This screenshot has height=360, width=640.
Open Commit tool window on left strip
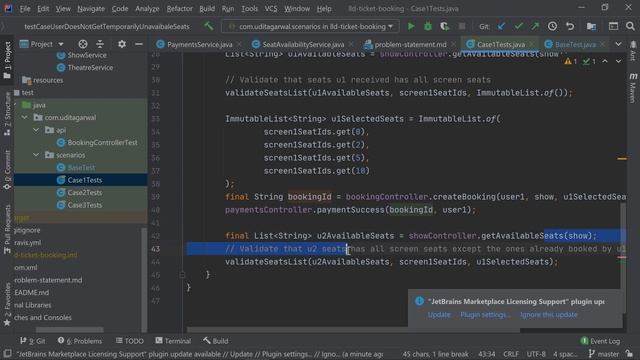tap(7, 170)
